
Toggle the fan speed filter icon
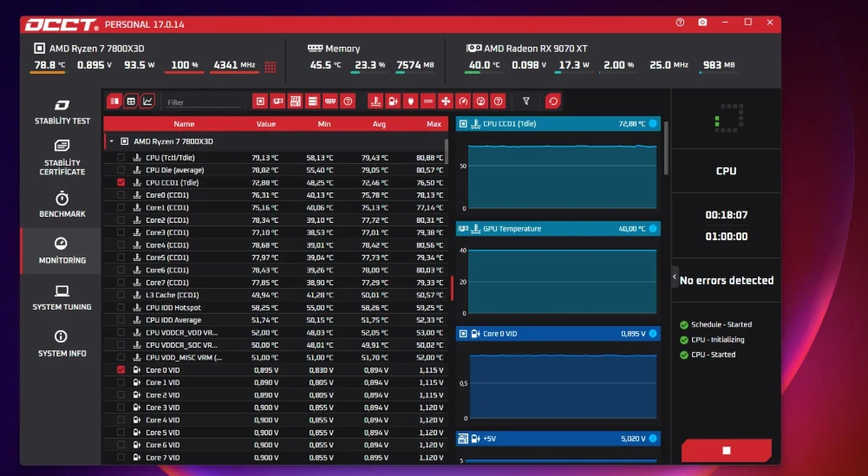(x=446, y=101)
